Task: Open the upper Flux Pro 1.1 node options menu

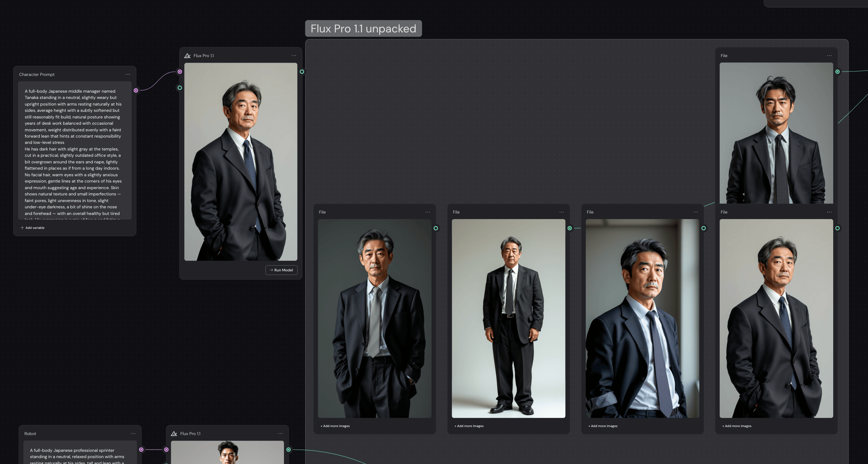Action: [294, 55]
